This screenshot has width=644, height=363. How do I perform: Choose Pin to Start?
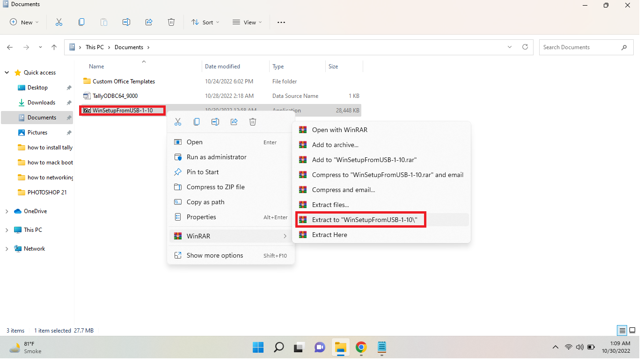point(231,172)
